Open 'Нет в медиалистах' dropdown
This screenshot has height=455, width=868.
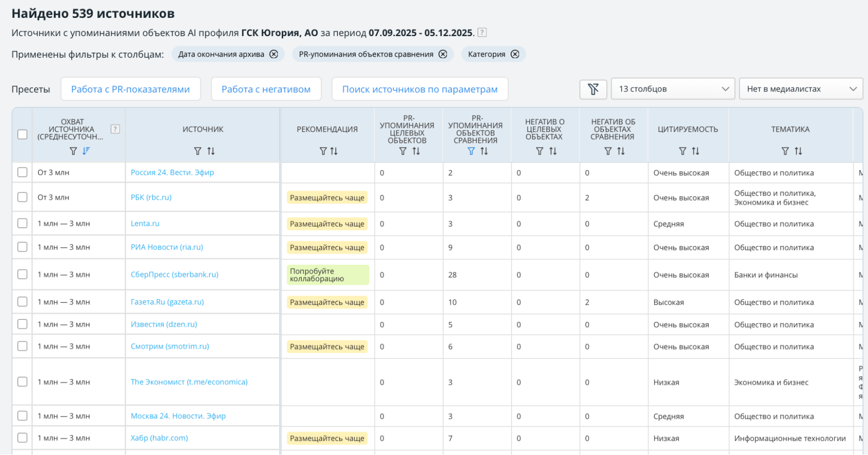801,89
